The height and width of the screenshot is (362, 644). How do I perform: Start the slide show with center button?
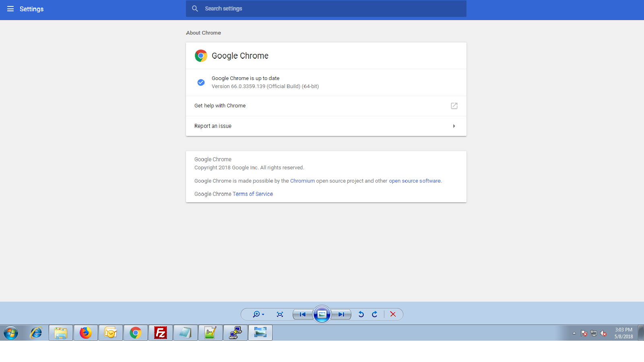(322, 315)
